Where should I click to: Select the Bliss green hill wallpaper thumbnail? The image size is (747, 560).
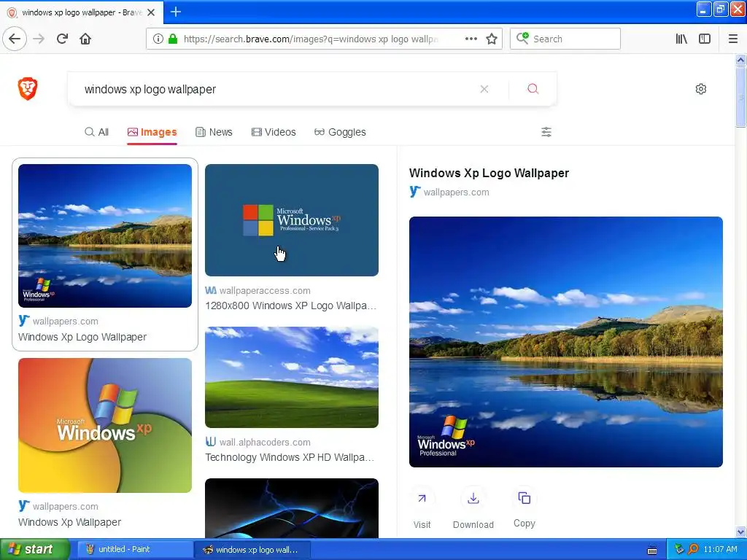[292, 377]
